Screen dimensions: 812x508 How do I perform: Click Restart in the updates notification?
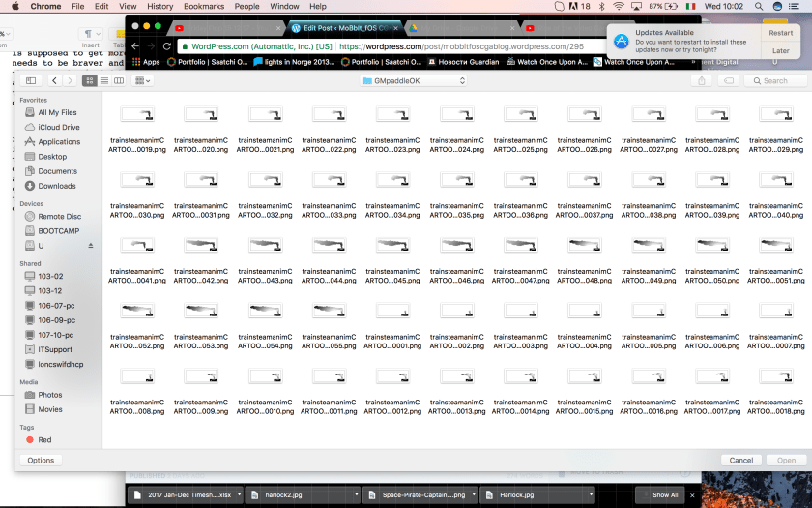(x=780, y=33)
